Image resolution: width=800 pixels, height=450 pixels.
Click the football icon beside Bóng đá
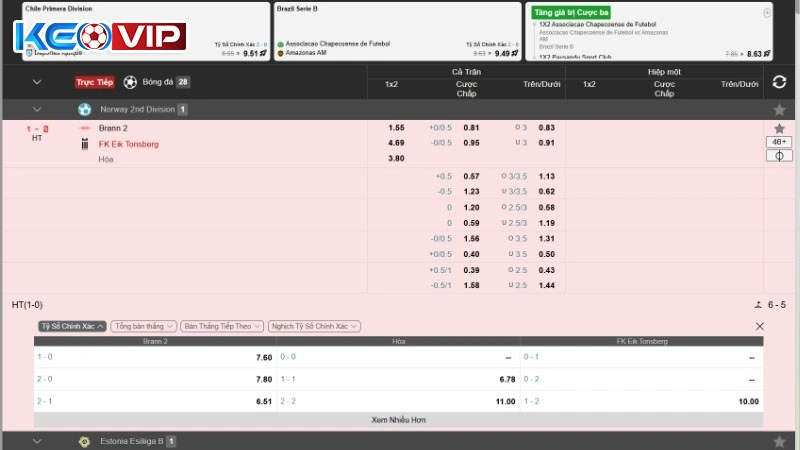coord(130,82)
